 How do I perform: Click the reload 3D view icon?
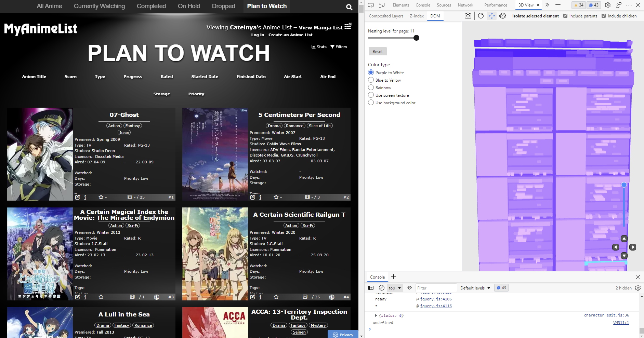tap(481, 16)
